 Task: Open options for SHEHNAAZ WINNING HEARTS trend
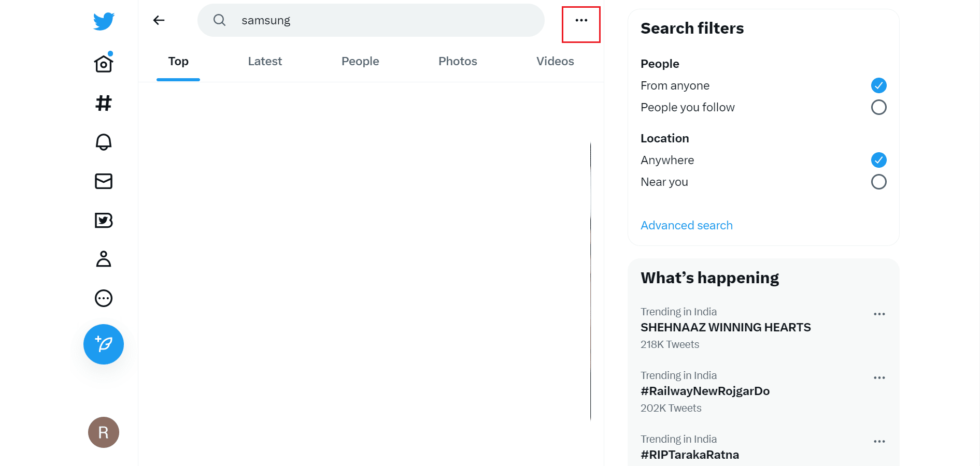click(879, 314)
